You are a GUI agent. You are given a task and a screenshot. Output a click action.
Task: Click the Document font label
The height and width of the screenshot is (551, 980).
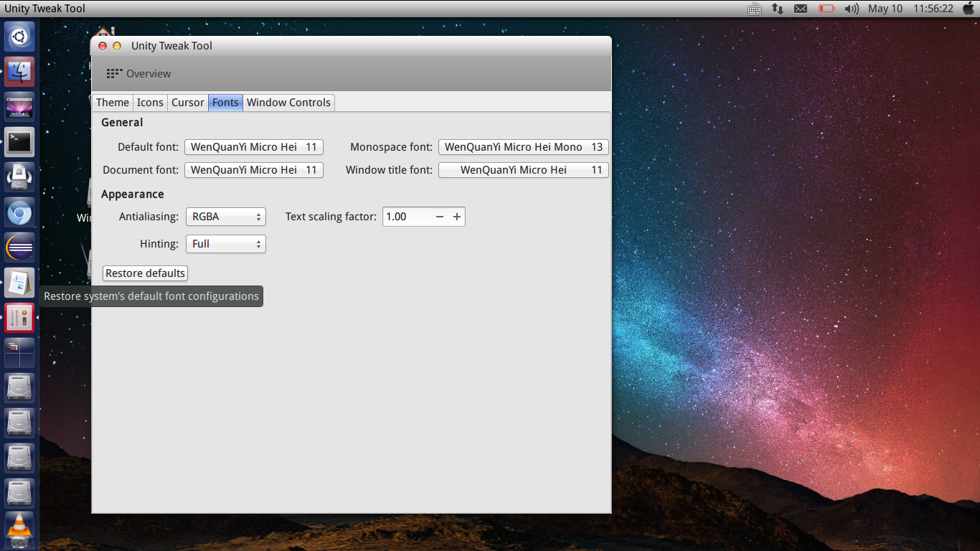pyautogui.click(x=141, y=170)
